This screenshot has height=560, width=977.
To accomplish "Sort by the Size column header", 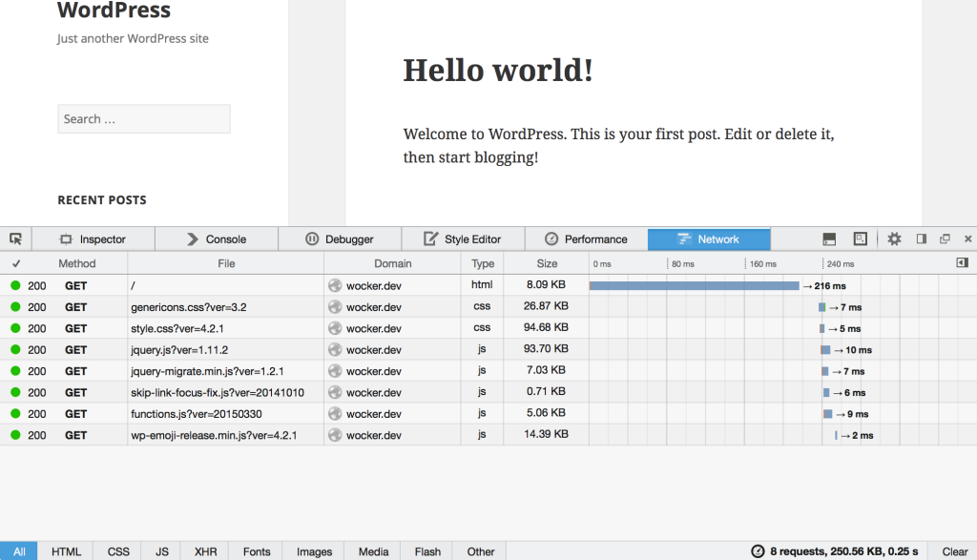I will pos(547,264).
